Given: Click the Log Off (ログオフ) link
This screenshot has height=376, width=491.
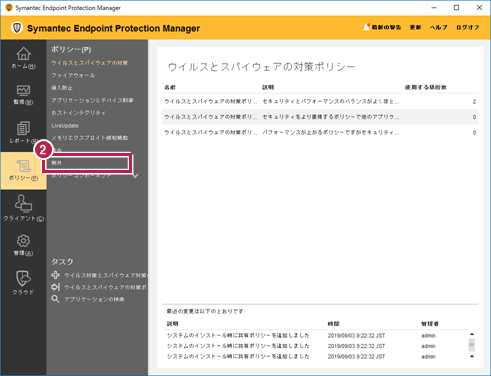Looking at the screenshot, I should [x=468, y=27].
